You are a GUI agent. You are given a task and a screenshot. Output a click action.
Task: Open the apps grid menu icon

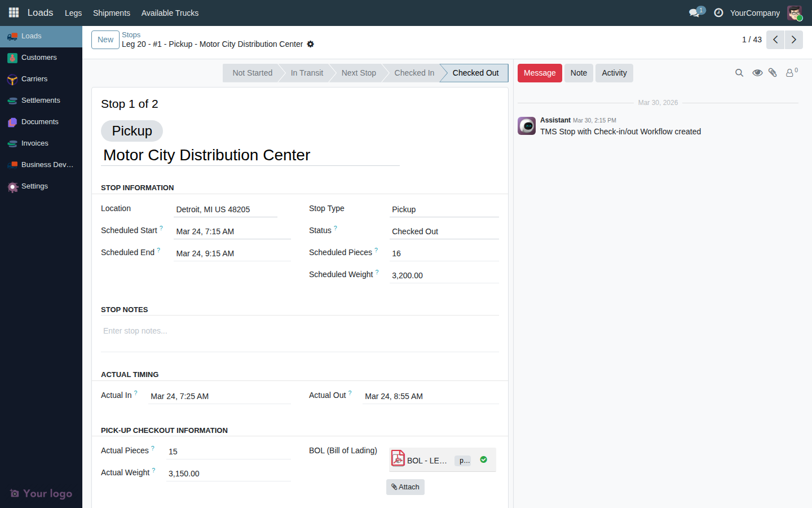tap(14, 12)
